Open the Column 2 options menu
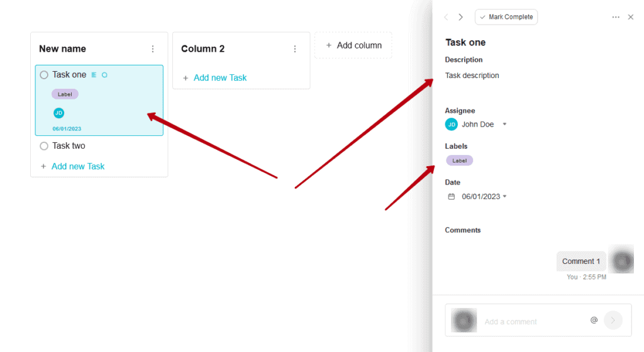 295,49
